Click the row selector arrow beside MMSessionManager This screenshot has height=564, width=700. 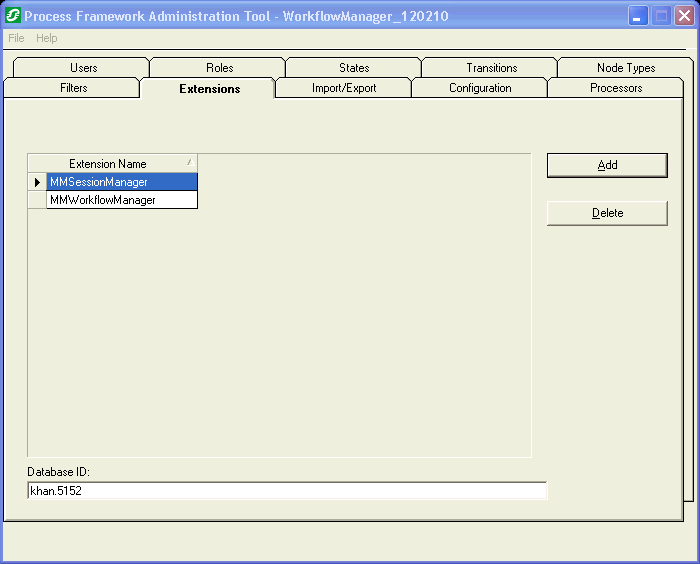coord(37,182)
